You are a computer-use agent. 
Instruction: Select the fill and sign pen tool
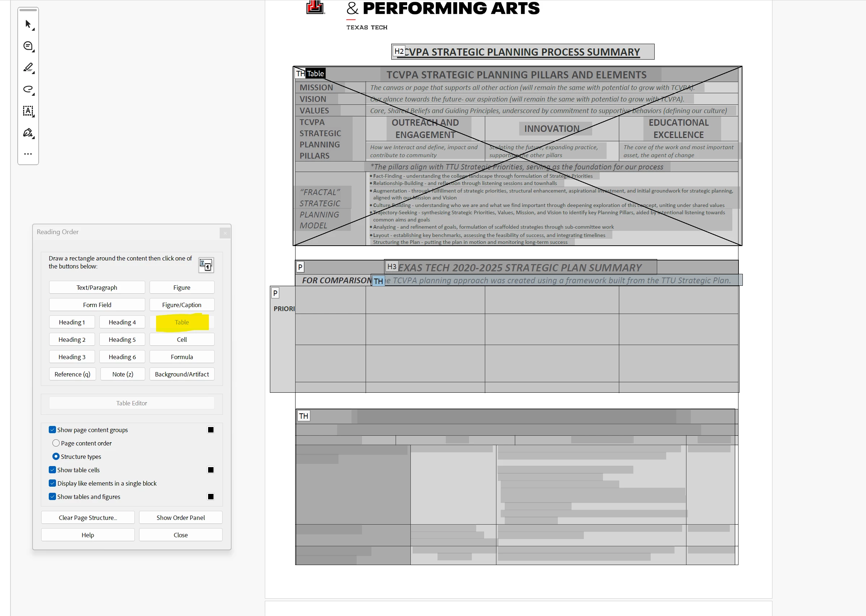coord(28,133)
